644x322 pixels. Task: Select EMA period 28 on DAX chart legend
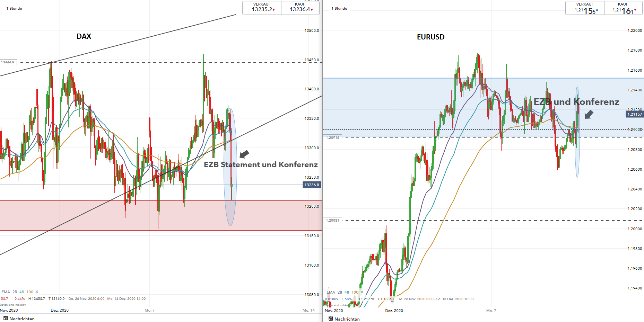15,292
